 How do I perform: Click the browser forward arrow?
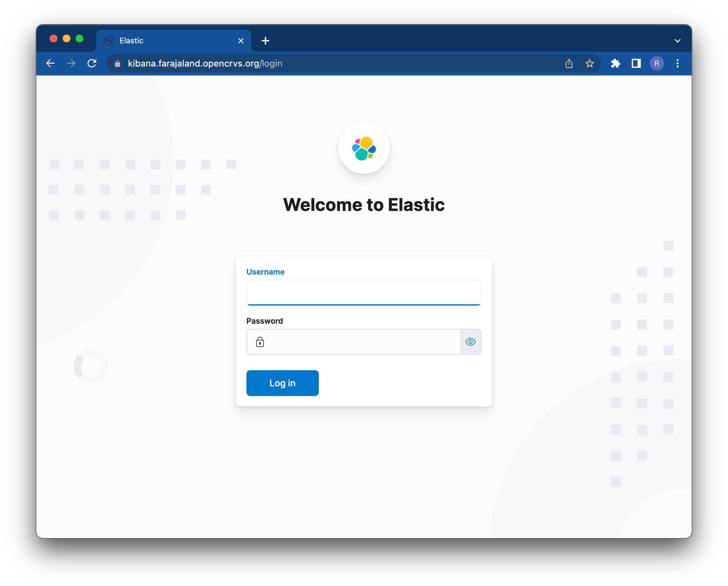coord(71,64)
